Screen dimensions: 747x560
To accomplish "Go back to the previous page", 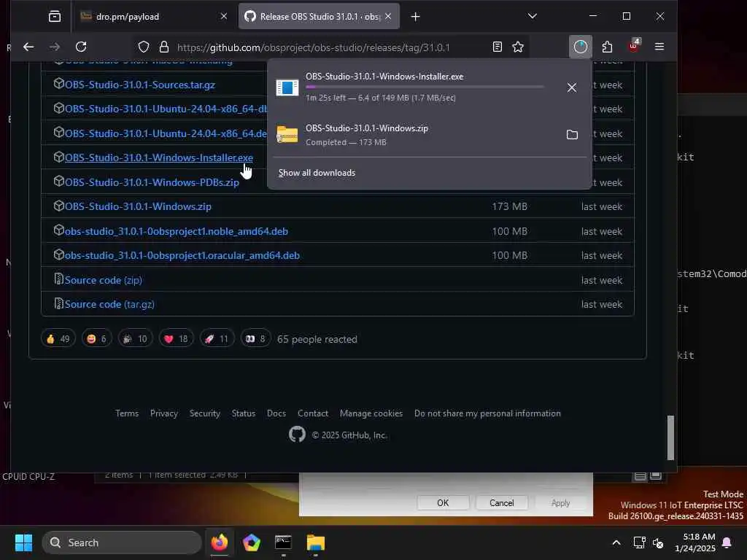I will tap(28, 47).
